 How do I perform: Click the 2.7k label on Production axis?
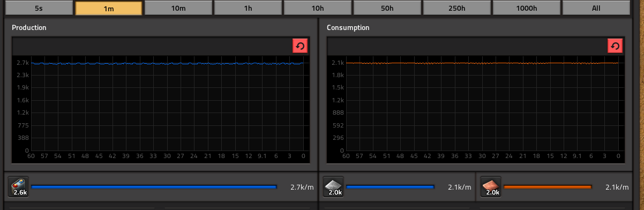(23, 63)
